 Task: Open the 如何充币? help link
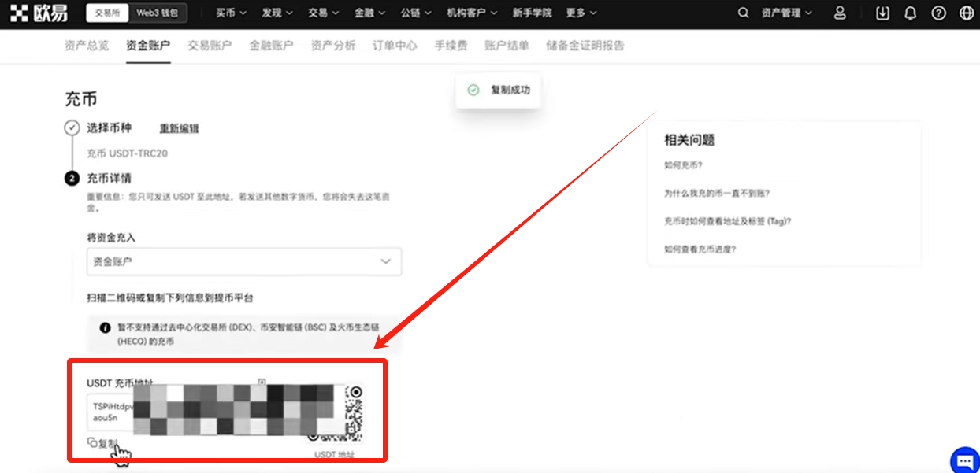[684, 165]
